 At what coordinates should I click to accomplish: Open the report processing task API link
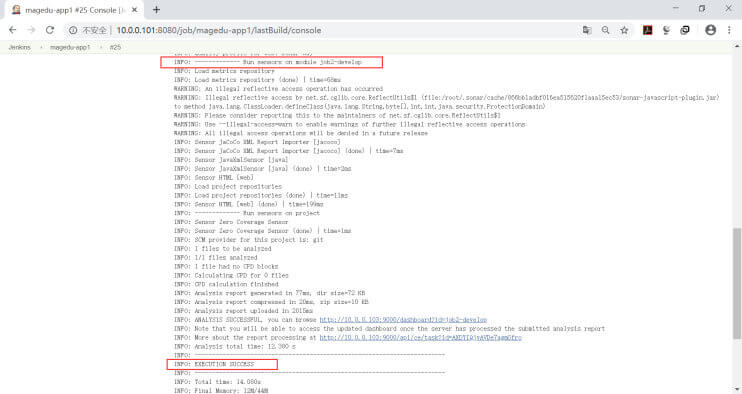click(420, 338)
